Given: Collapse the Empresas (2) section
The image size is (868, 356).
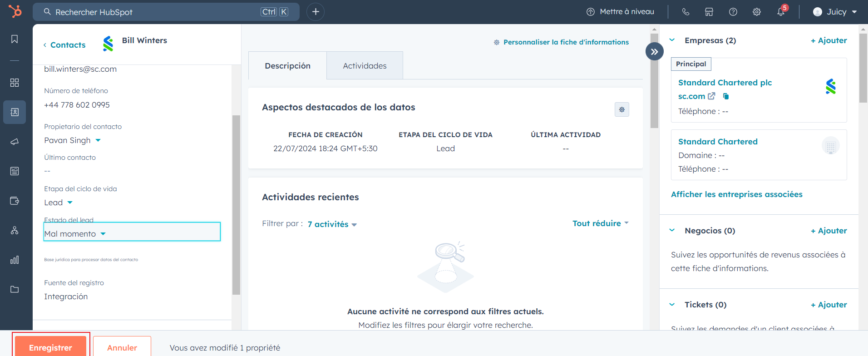Looking at the screenshot, I should pyautogui.click(x=672, y=40).
